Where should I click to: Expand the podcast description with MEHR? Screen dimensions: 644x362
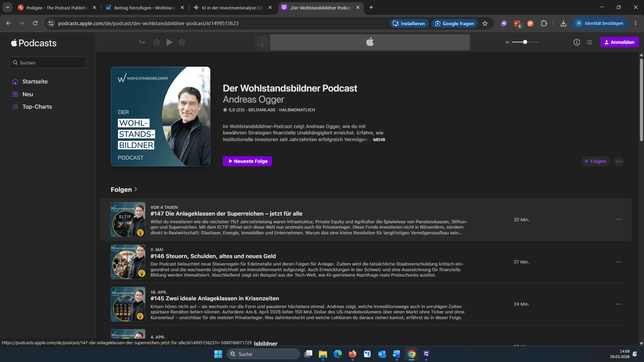click(x=379, y=140)
